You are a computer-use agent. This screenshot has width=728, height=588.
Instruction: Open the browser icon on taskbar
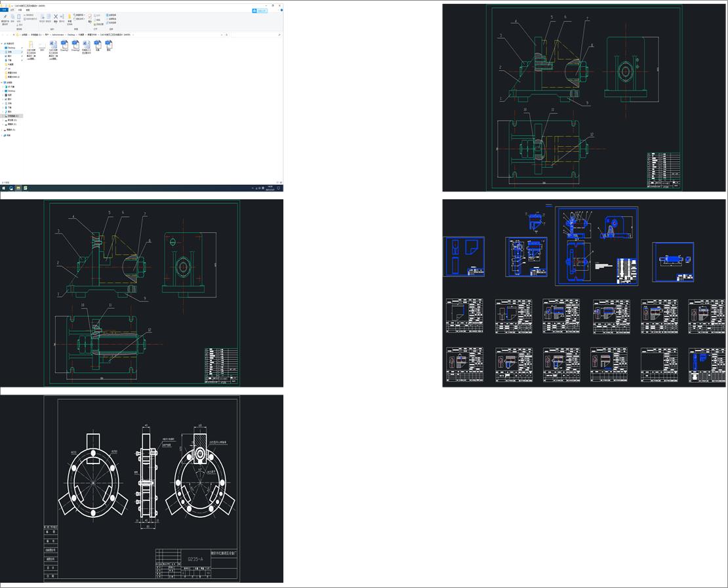[11, 188]
